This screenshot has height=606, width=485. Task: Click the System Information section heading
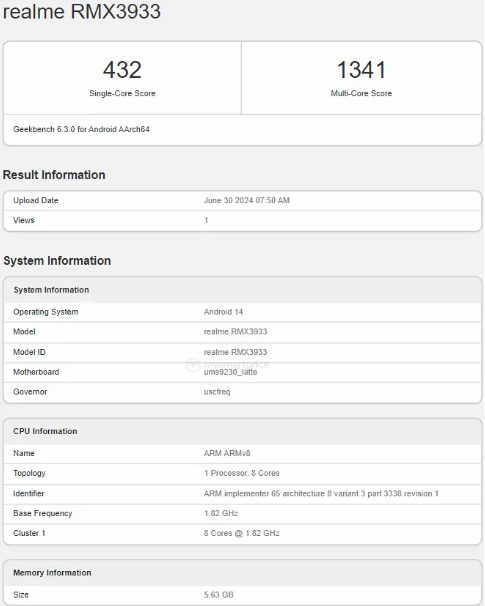[57, 260]
